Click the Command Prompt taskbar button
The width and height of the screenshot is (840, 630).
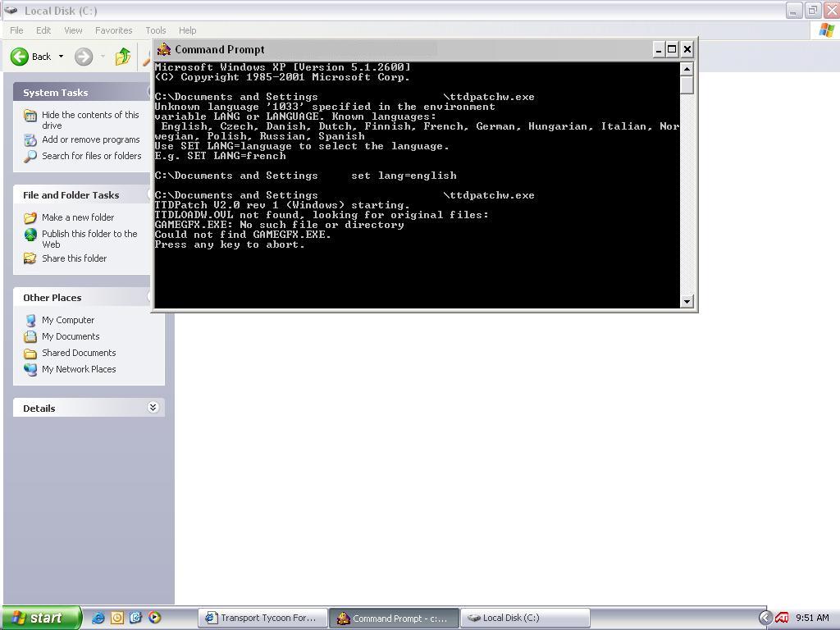pyautogui.click(x=394, y=619)
